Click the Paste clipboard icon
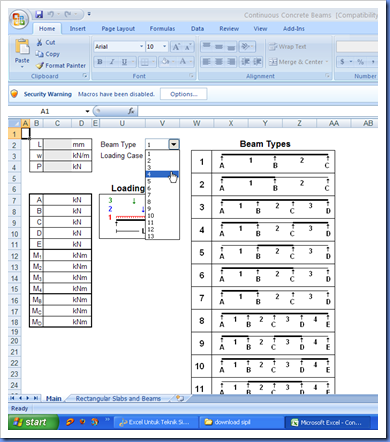Viewport: 390px width, 442px height. (x=22, y=47)
